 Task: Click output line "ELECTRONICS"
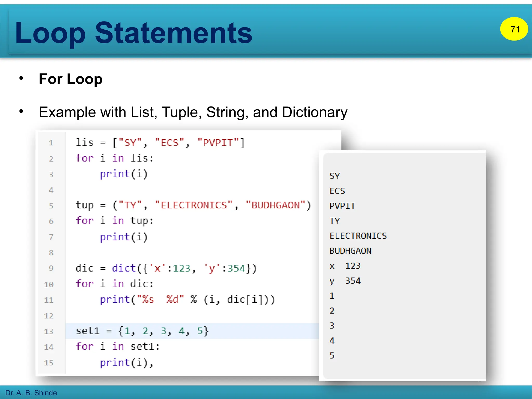[358, 236]
